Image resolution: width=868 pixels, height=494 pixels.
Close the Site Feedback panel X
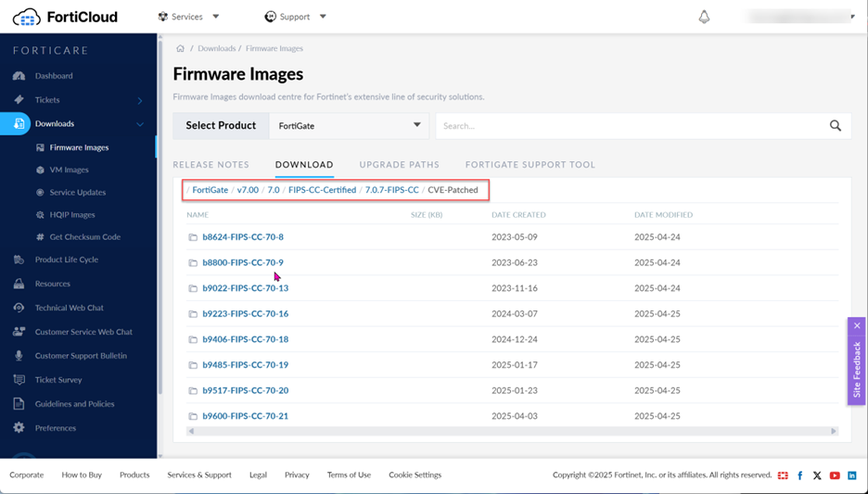point(857,326)
